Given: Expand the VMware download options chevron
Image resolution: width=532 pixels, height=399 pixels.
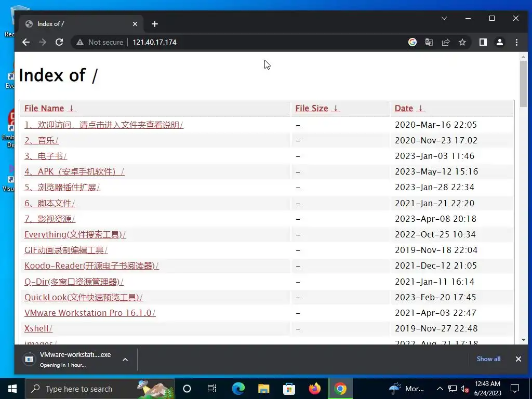Looking at the screenshot, I should click(x=125, y=360).
